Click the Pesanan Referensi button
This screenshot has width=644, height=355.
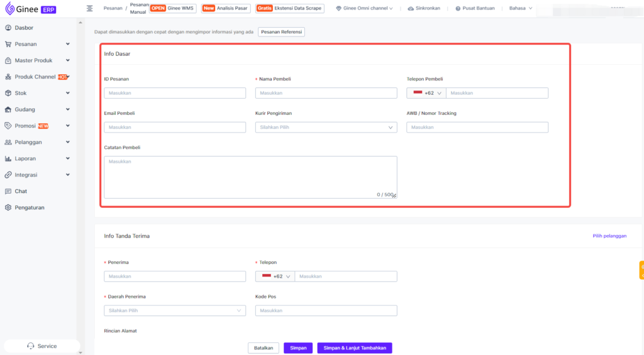[x=281, y=31]
